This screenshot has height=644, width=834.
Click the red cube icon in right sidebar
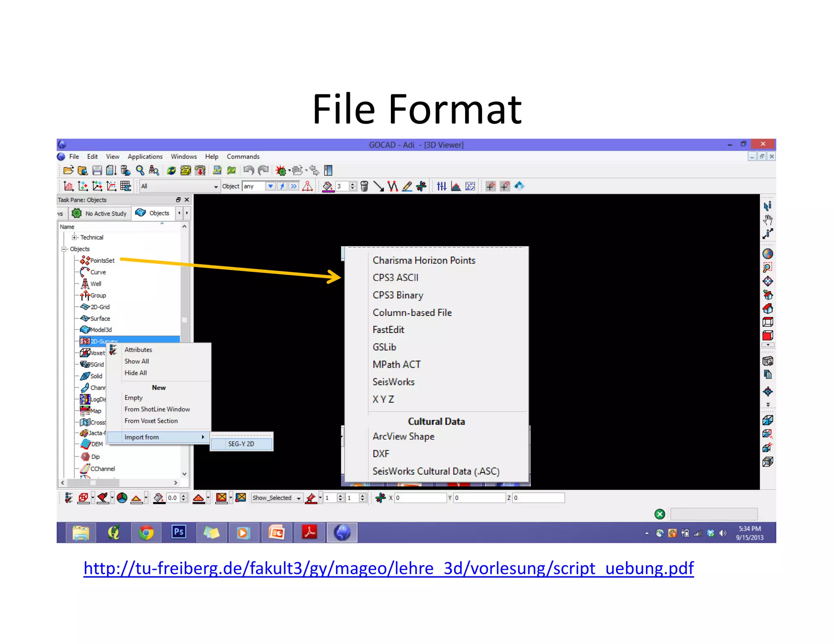click(768, 335)
